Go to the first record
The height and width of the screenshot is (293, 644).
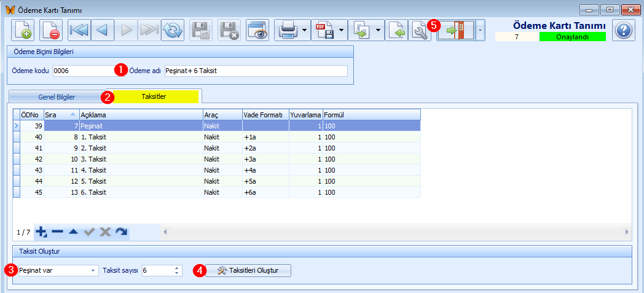[x=79, y=30]
